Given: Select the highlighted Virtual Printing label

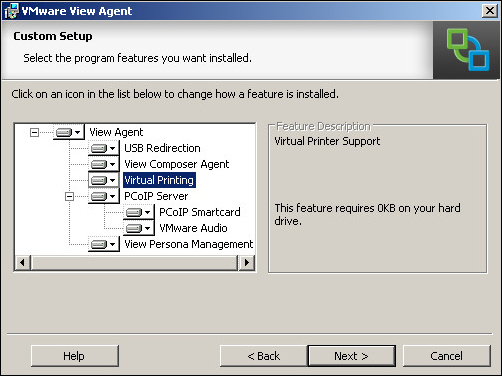Looking at the screenshot, I should click(159, 180).
